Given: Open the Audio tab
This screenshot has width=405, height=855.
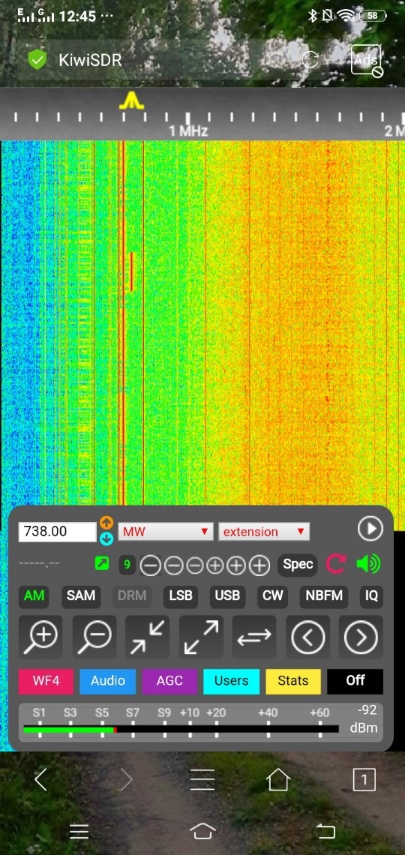Looking at the screenshot, I should (x=107, y=681).
